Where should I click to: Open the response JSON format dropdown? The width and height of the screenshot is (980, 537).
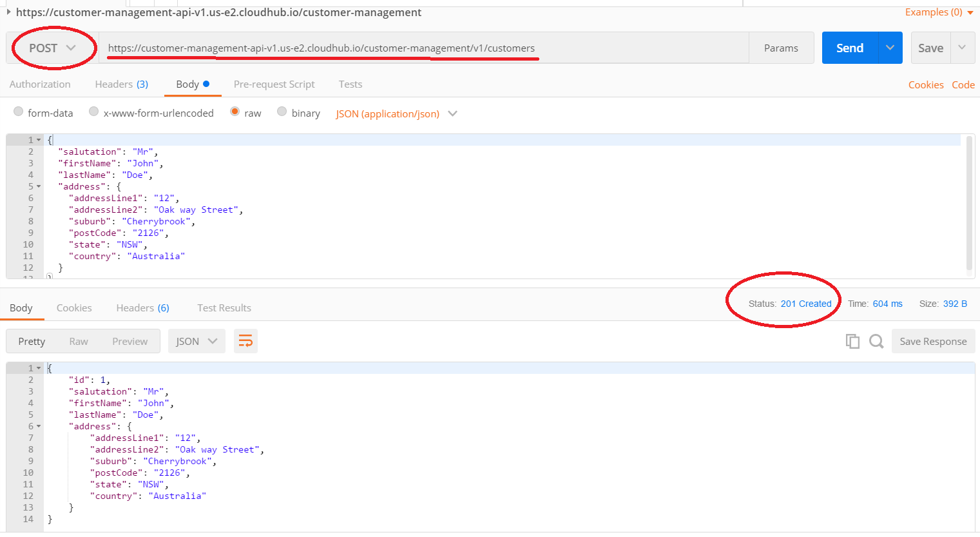(x=197, y=341)
